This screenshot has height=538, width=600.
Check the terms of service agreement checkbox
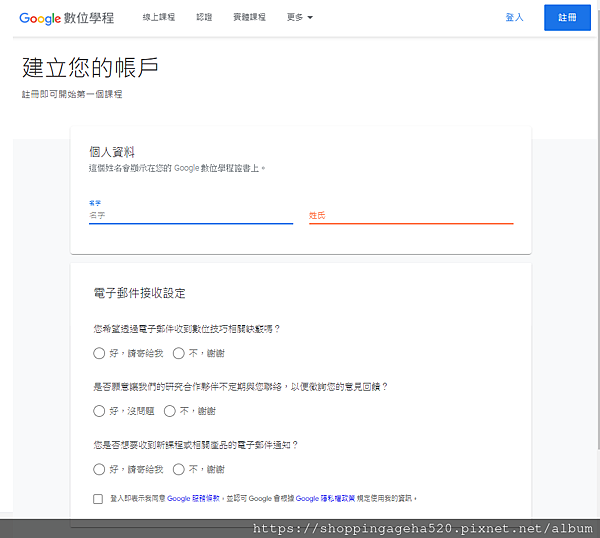[98, 499]
